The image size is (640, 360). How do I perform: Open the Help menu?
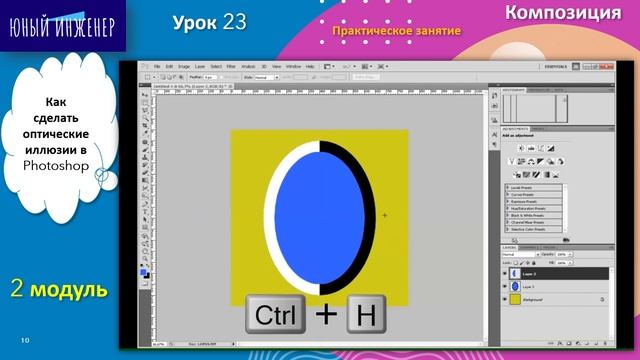310,67
